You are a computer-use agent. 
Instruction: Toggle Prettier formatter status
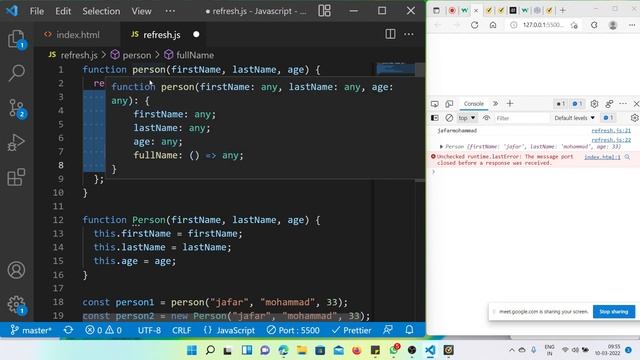pos(351,330)
